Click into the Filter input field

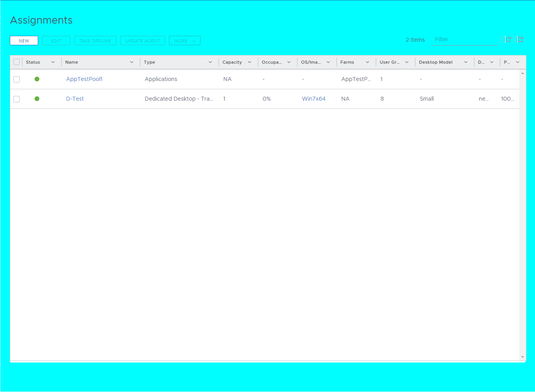coord(465,40)
